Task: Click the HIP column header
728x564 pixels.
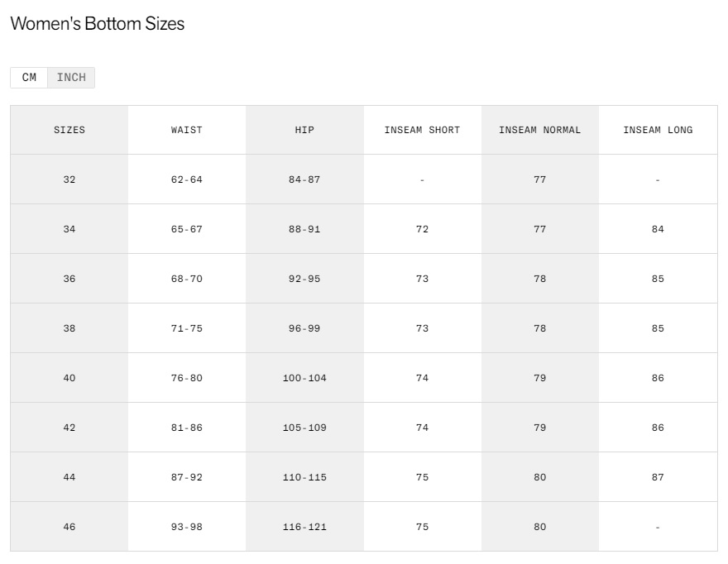Action: pos(304,130)
